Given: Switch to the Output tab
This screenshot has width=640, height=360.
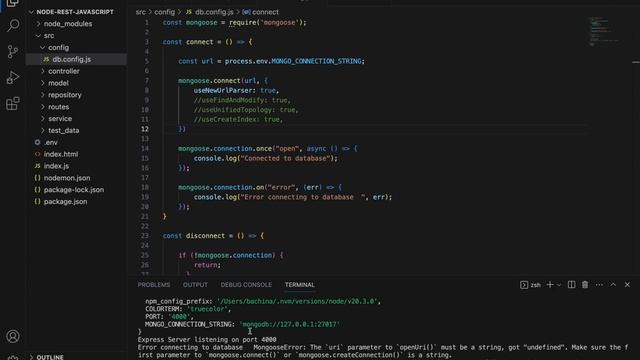Looking at the screenshot, I should coord(195,285).
